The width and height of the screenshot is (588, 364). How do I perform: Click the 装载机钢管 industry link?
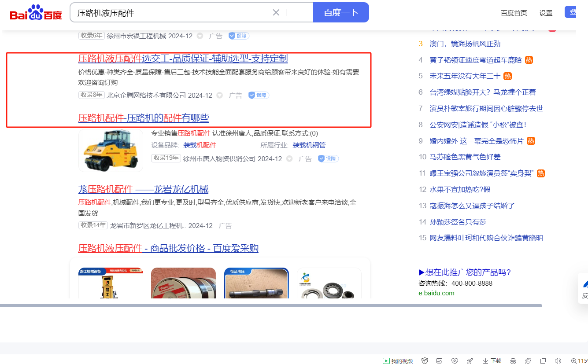[309, 145]
